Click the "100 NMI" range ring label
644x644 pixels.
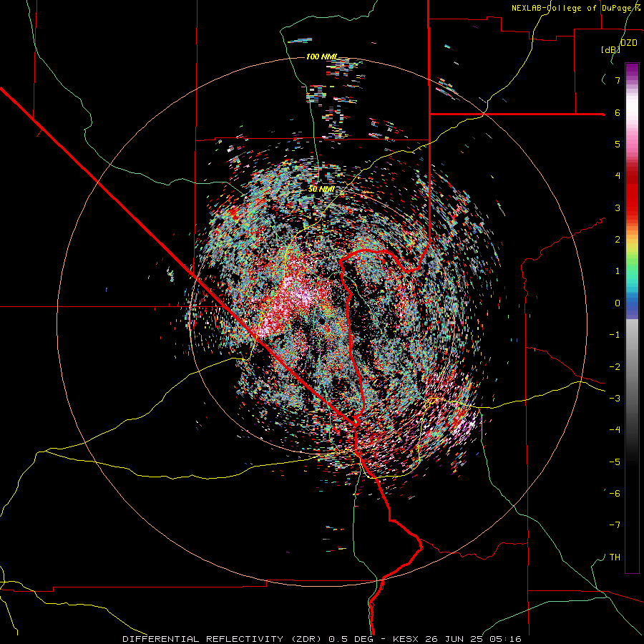[x=322, y=57]
